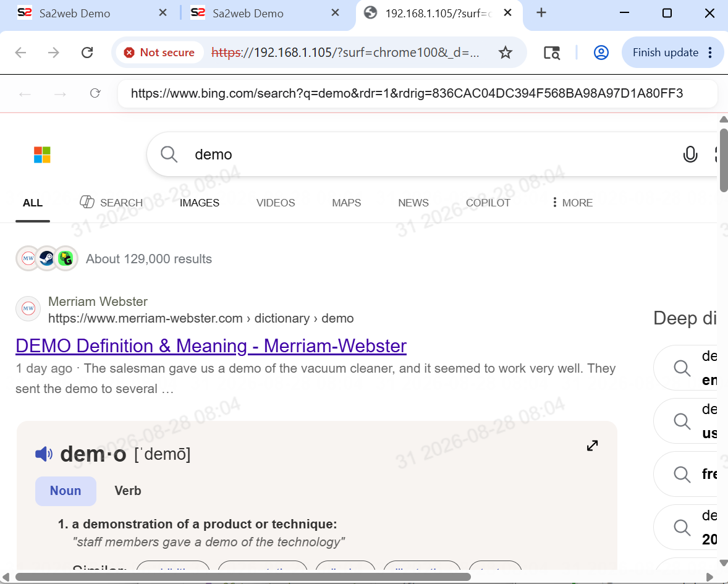Click the inner page forward arrow
This screenshot has width=728, height=584.
click(x=60, y=94)
